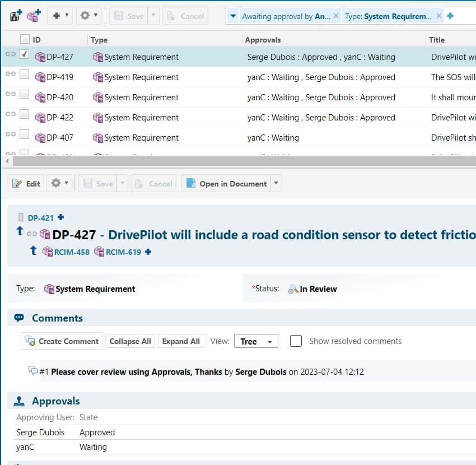Click the horizontal scrollbar under the table
This screenshot has height=465, width=476.
click(224, 161)
